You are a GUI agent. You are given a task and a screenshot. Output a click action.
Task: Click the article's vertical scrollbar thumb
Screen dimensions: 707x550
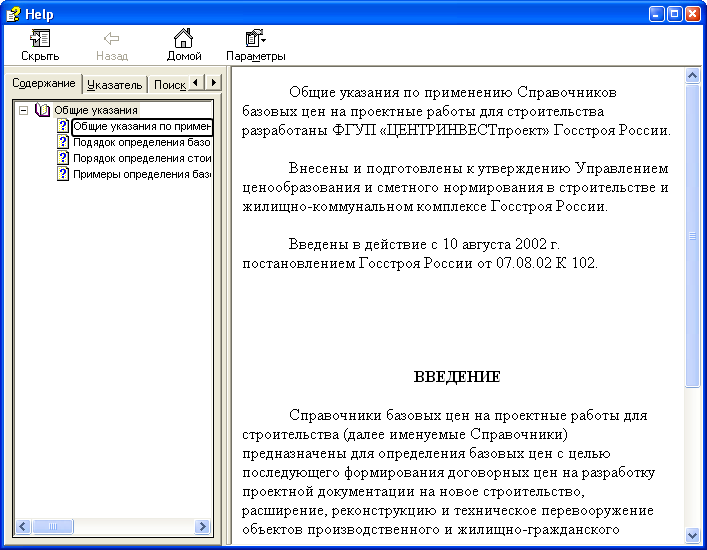pos(692,235)
